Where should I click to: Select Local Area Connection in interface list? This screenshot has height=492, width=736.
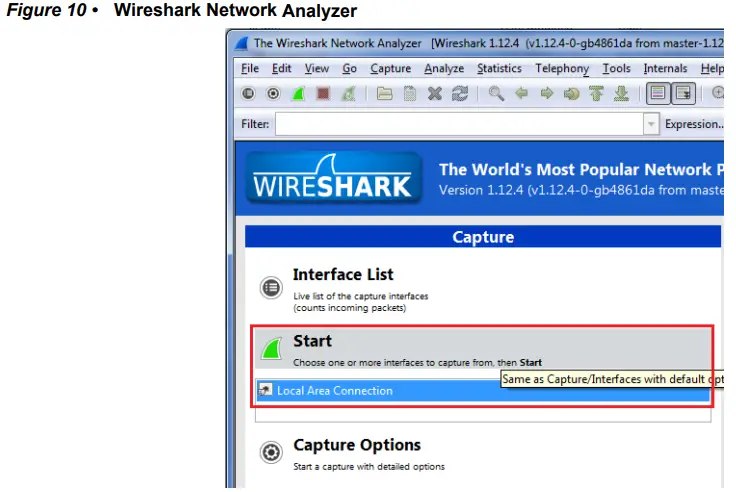point(483,391)
